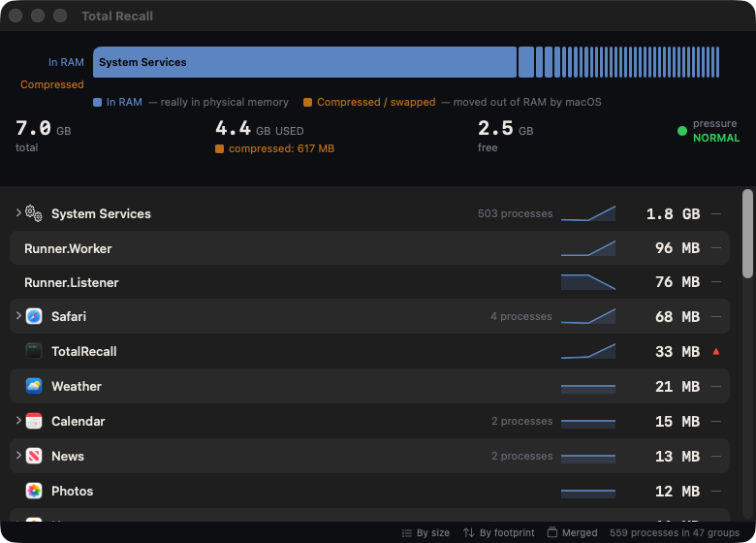Click the 33 MB value for TotalRecall
Screen dimensions: 756x543
tap(677, 352)
